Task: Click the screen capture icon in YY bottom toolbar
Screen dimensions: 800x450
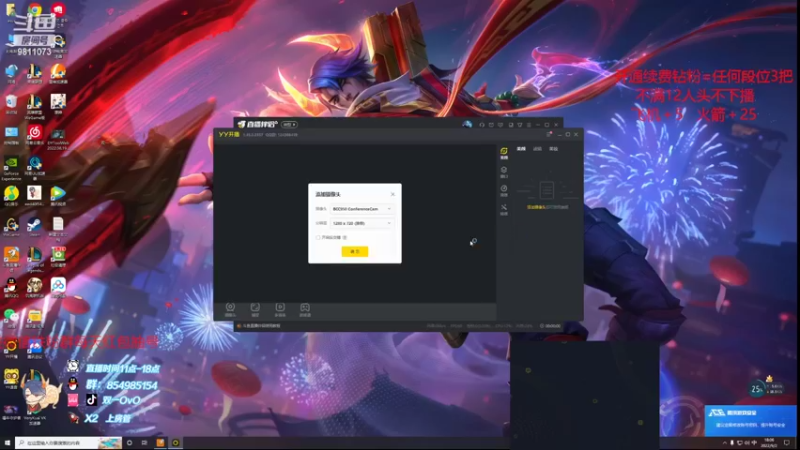Action: (x=255, y=309)
